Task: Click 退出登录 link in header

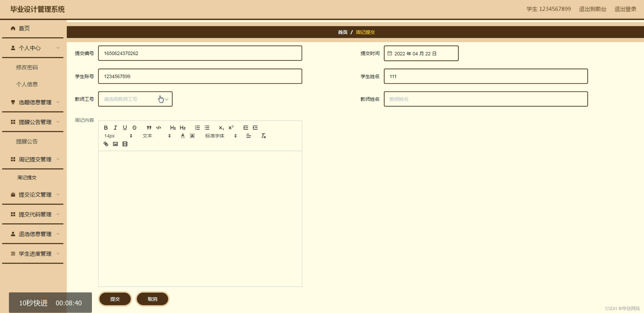Action: (625, 9)
